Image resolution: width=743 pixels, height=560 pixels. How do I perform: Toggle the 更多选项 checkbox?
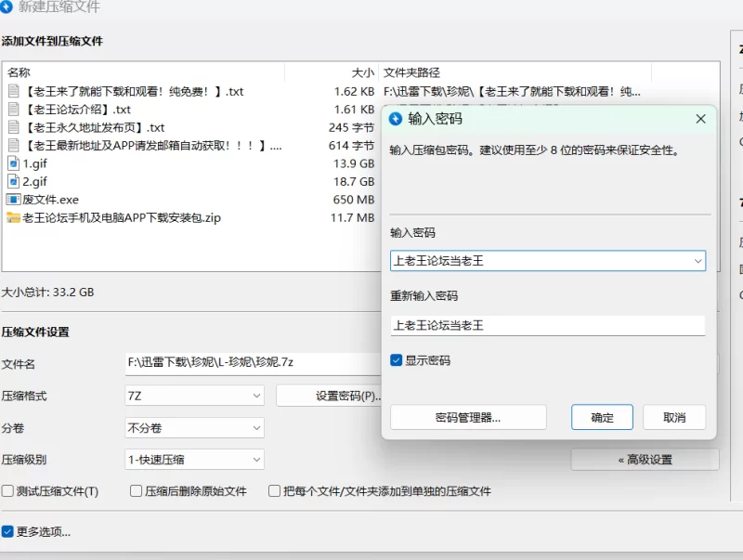(x=8, y=532)
